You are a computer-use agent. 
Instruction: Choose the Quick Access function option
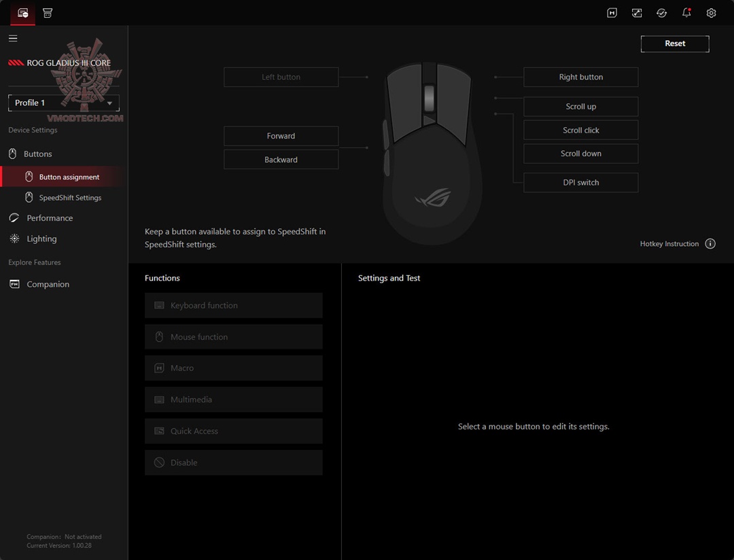click(234, 431)
